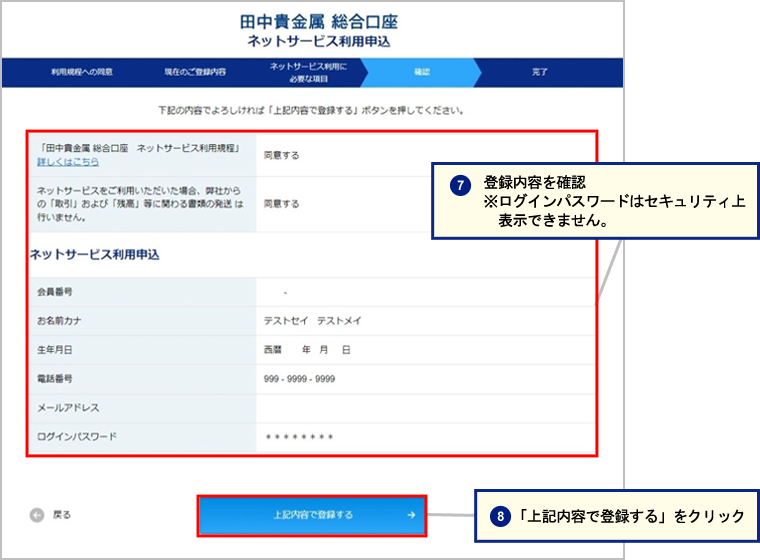Click the 生年月日 label
Image resolution: width=760 pixels, height=560 pixels.
tap(55, 350)
